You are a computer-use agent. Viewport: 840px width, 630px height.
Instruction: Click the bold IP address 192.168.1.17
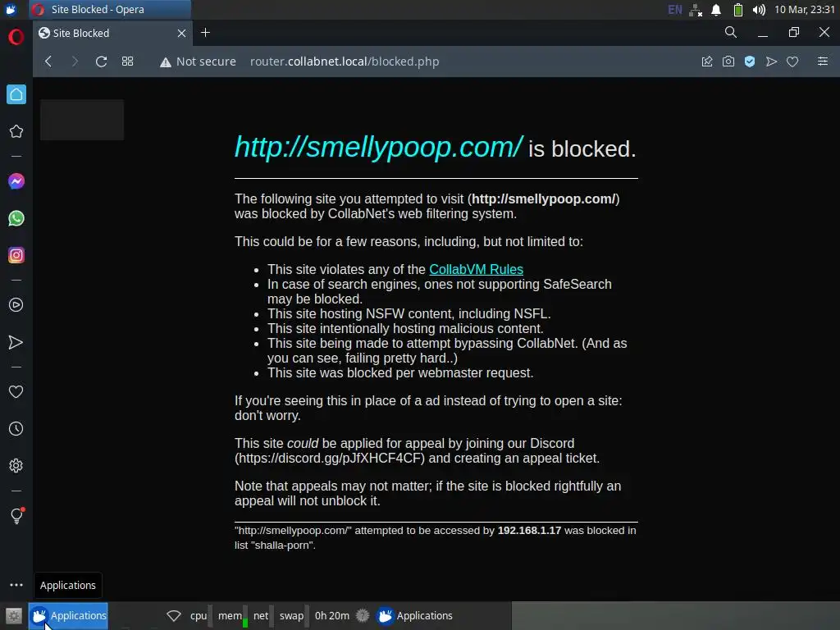coord(529,531)
